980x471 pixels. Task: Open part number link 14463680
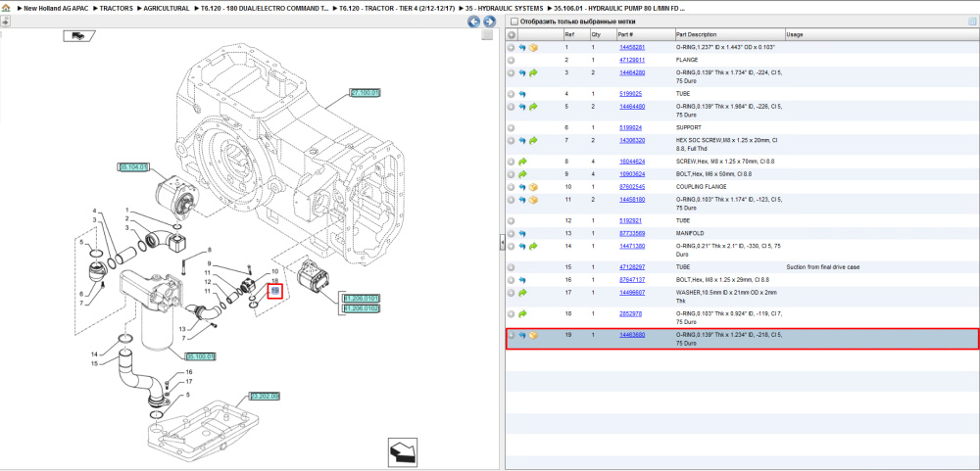[632, 335]
